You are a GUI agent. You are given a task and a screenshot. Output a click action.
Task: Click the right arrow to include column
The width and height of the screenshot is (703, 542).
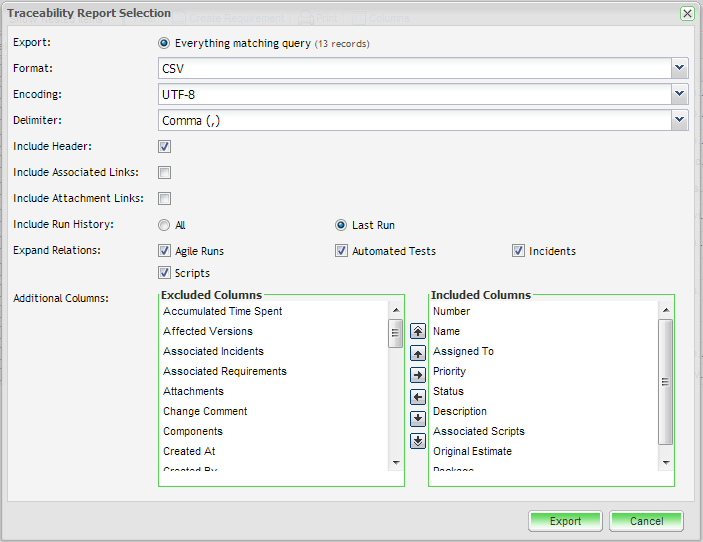coord(418,375)
